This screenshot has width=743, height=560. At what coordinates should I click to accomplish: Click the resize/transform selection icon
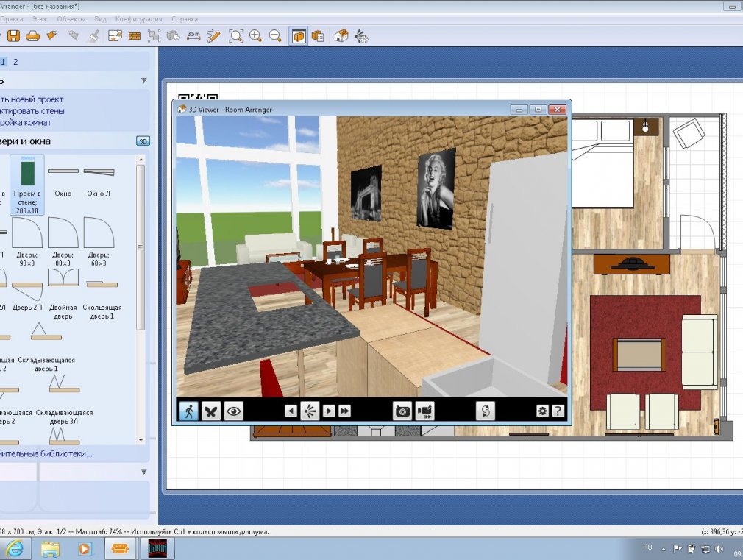[x=154, y=36]
